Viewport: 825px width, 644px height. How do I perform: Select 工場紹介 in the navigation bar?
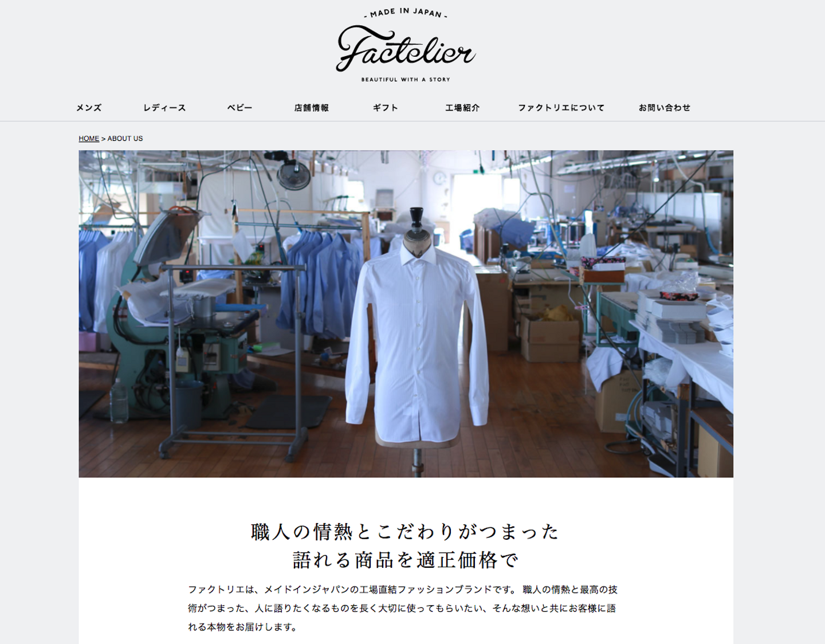click(x=462, y=108)
